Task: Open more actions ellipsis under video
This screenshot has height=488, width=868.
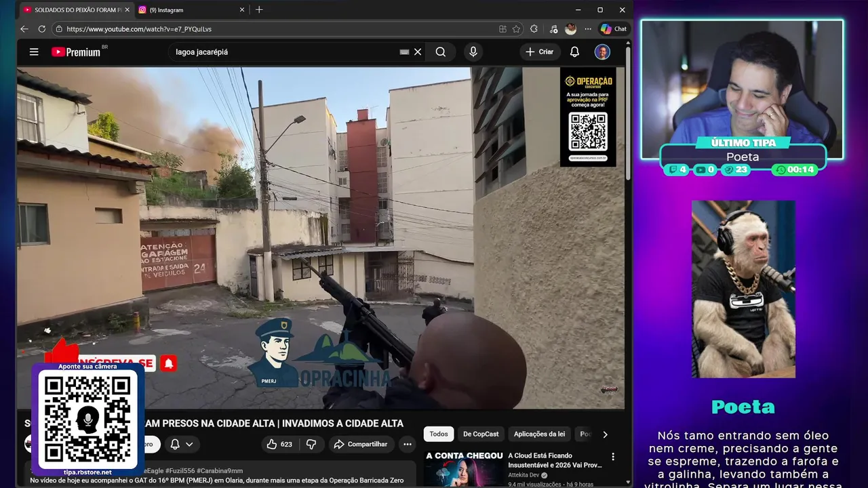Action: click(408, 444)
